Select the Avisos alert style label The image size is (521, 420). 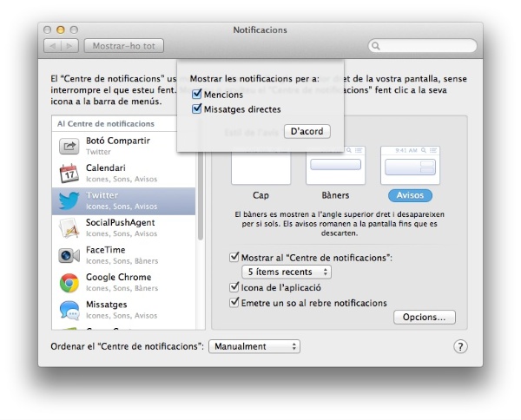(410, 195)
